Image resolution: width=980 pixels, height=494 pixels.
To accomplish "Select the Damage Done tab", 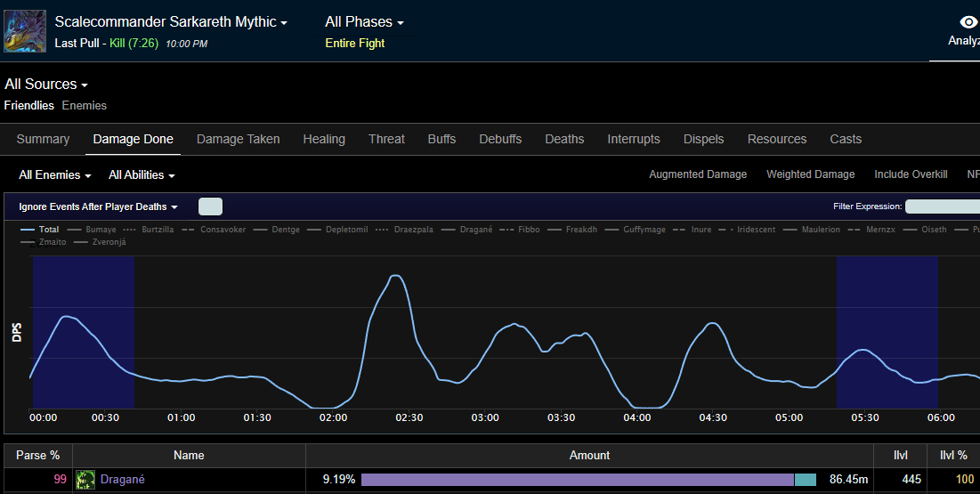I will pos(134,139).
